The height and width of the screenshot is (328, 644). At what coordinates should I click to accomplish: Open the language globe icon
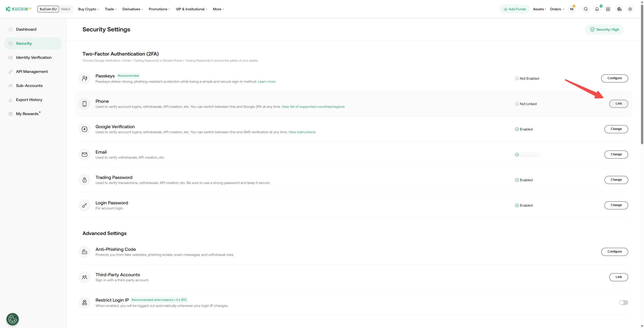[619, 9]
